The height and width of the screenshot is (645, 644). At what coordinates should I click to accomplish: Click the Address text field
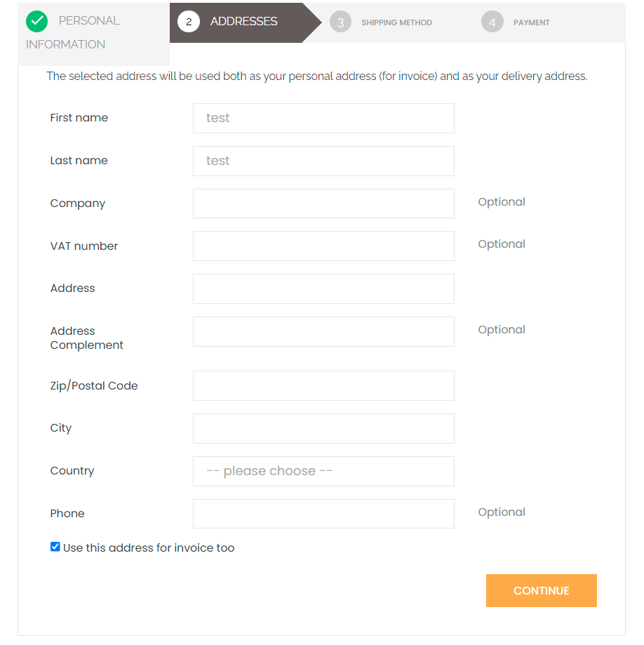pyautogui.click(x=323, y=288)
